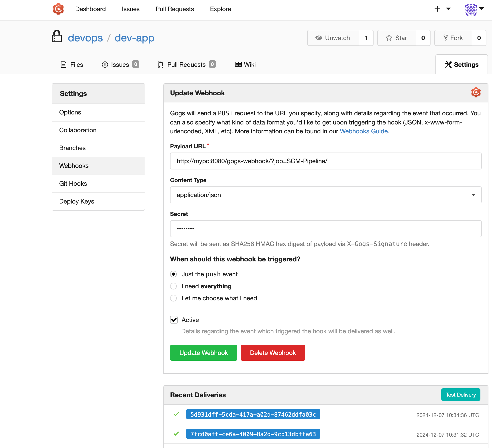Screen dimensions: 492x448
Task: Click the Payload URL input field
Action: pos(325,161)
